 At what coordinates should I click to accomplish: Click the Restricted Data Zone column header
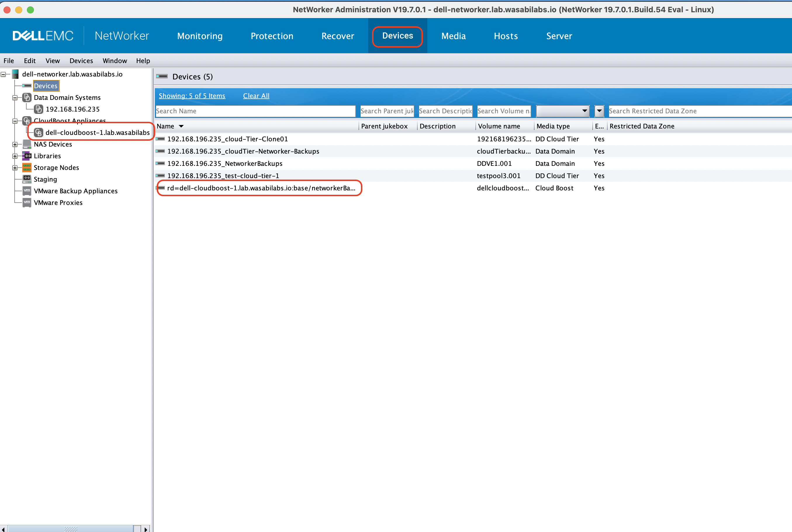pyautogui.click(x=700, y=126)
